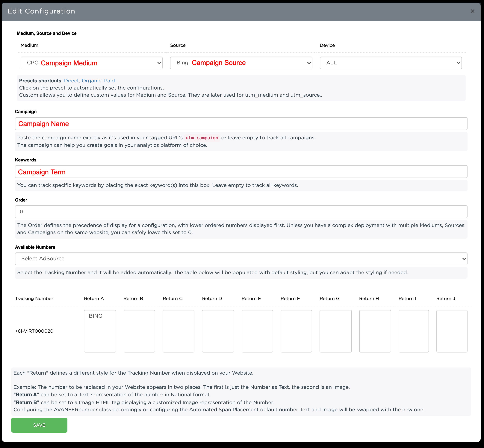484x448 pixels.
Task: Click the empty Return B text box
Action: tap(139, 331)
